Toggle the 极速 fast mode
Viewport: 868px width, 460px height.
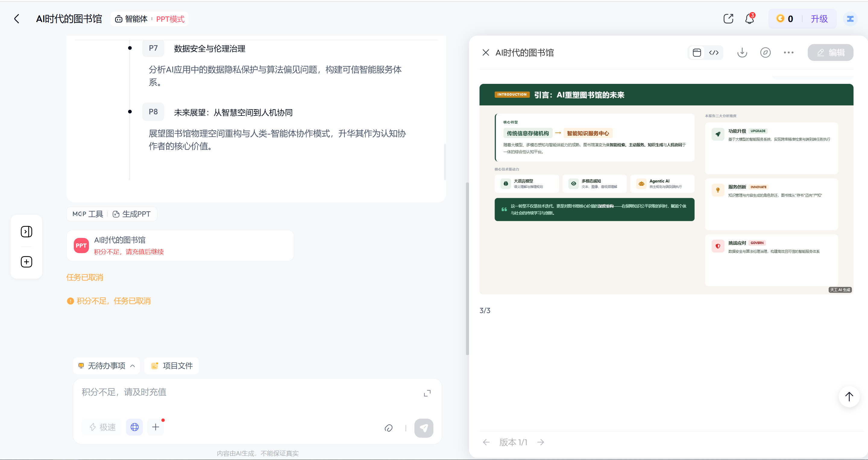tap(102, 427)
